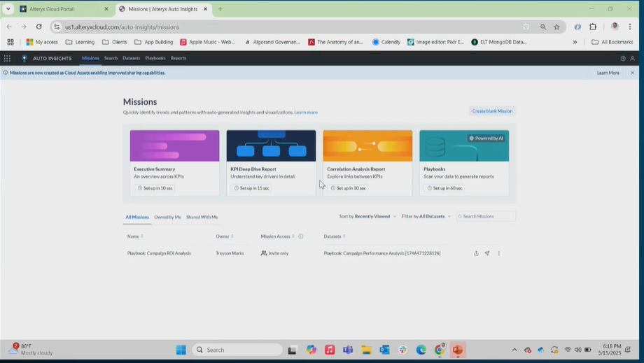Follow the Learn more link under Missions

click(306, 113)
